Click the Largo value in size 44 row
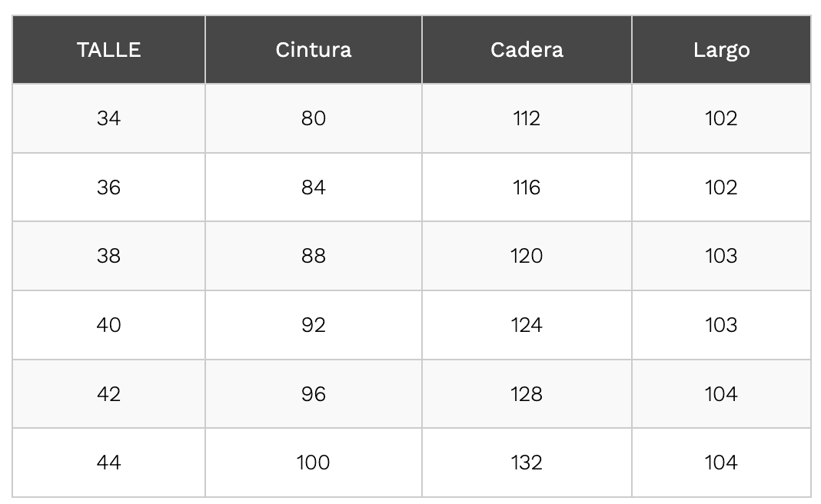This screenshot has width=821, height=504. [x=722, y=463]
